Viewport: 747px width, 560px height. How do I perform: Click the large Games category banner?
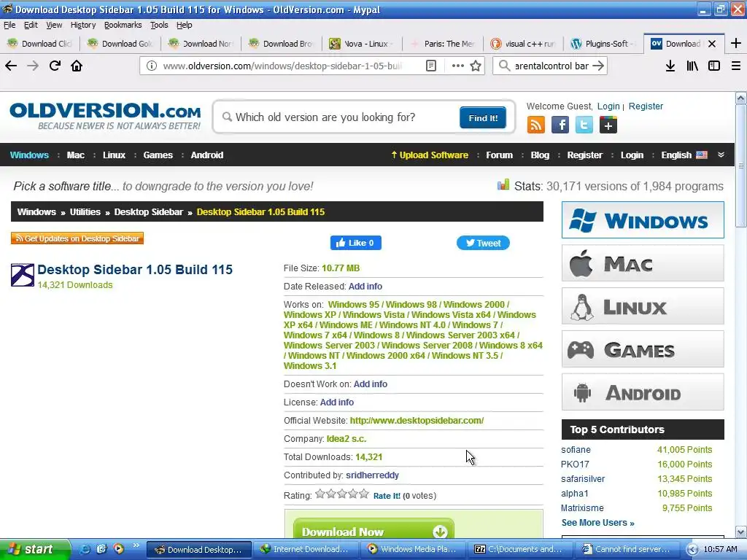[x=643, y=349]
